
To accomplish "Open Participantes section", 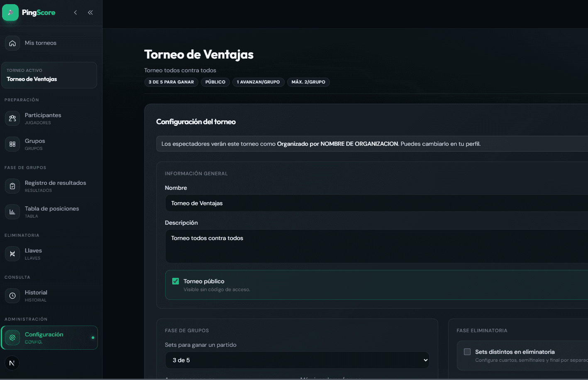I will click(x=49, y=118).
